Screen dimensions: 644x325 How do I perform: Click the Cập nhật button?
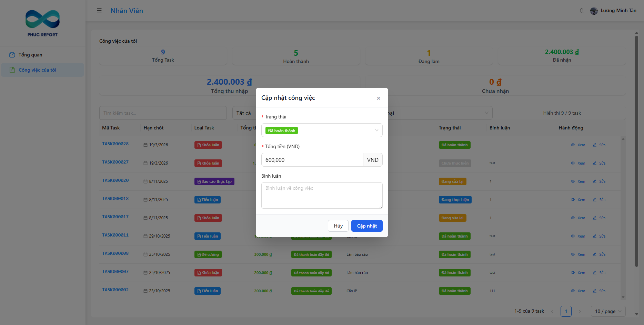[367, 226]
